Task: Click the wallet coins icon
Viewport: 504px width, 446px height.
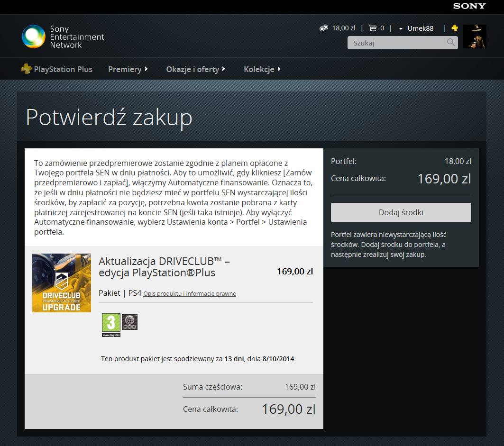Action: click(x=324, y=28)
